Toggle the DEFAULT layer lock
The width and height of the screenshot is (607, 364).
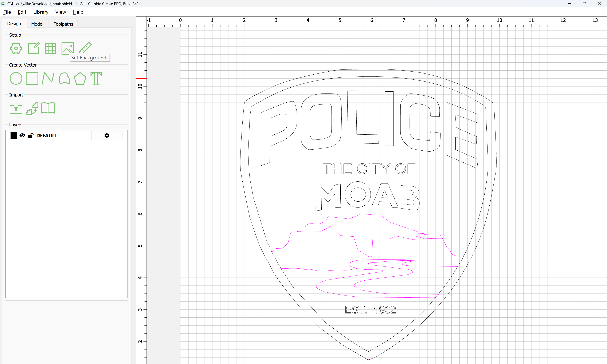(30, 135)
